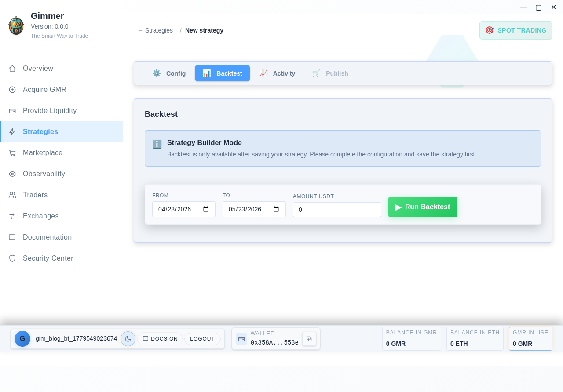Click the Exchanges arrows icon
563x392 pixels.
pyautogui.click(x=12, y=216)
